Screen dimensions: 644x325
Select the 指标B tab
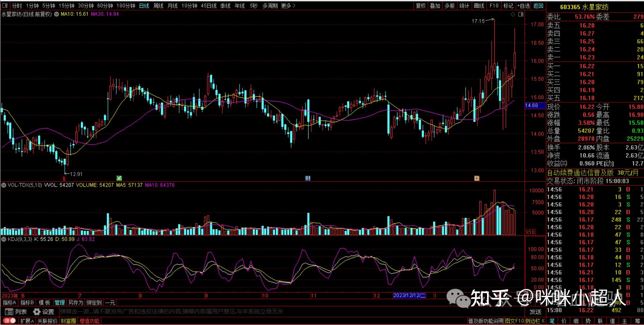[x=27, y=303]
